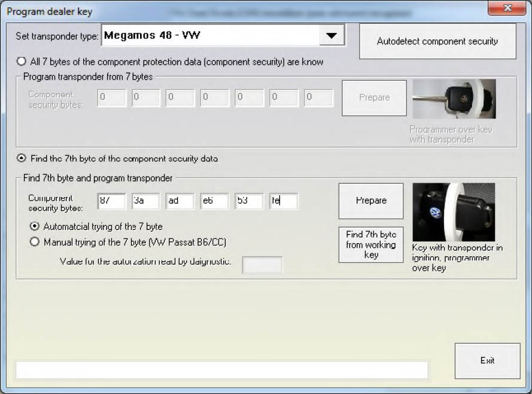Image resolution: width=532 pixels, height=394 pixels.
Task: Choose Automatic trying of the 7 byte
Action: click(35, 226)
